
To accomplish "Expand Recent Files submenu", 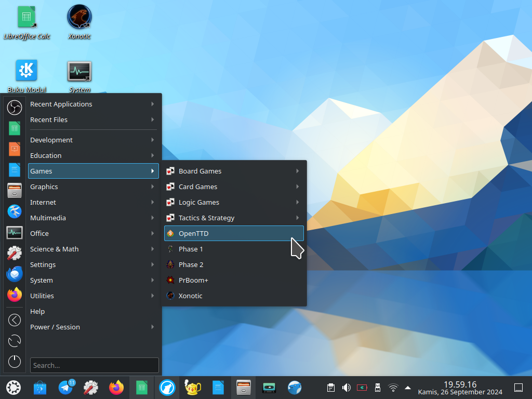I will click(94, 120).
